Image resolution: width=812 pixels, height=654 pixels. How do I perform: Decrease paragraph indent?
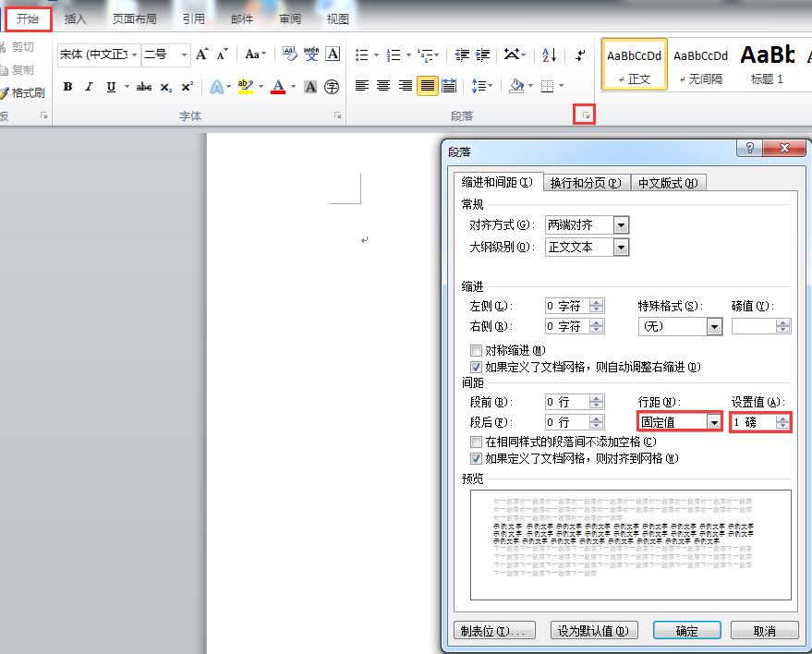click(x=462, y=54)
